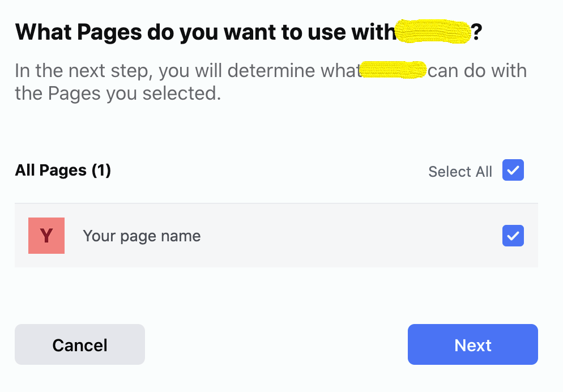Click "the Pages you selected." text line
Image resolution: width=563 pixels, height=392 pixels.
[x=117, y=93]
